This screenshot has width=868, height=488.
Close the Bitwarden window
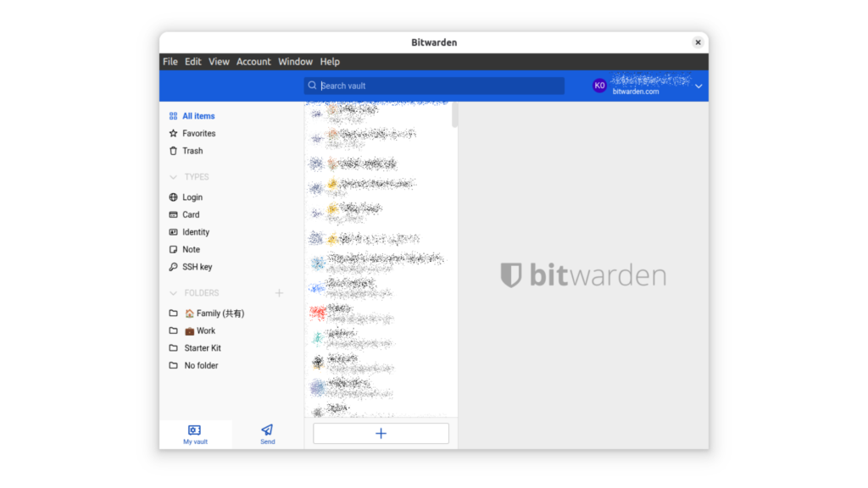coord(698,42)
